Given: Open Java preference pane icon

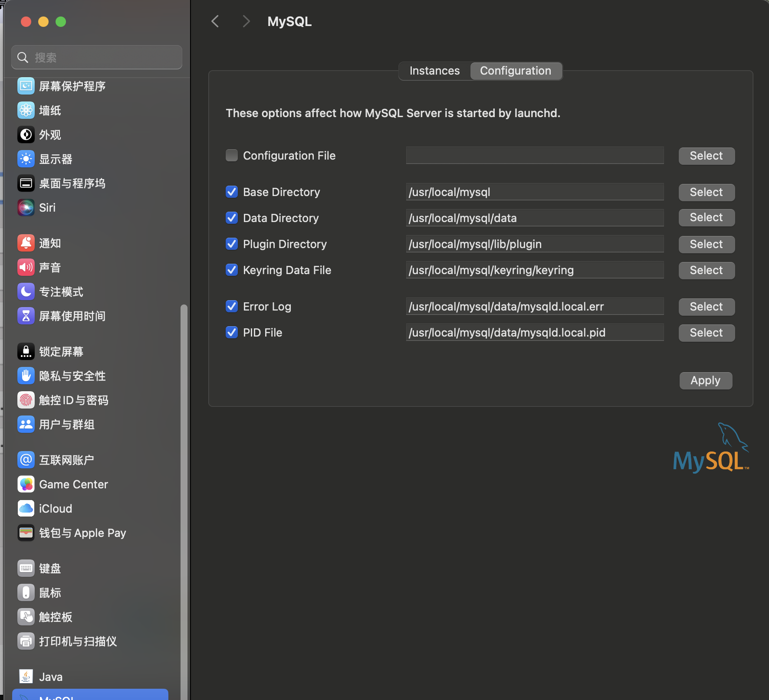Looking at the screenshot, I should (x=26, y=677).
